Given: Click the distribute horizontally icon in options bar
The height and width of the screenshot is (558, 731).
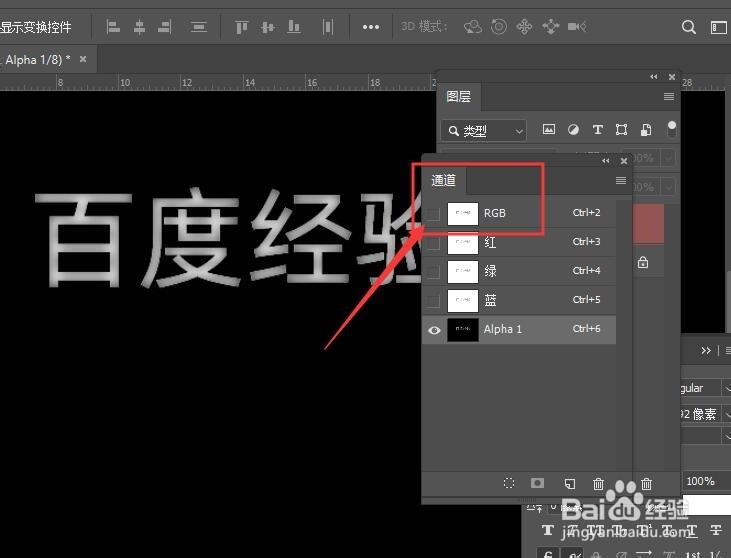Looking at the screenshot, I should 328,27.
